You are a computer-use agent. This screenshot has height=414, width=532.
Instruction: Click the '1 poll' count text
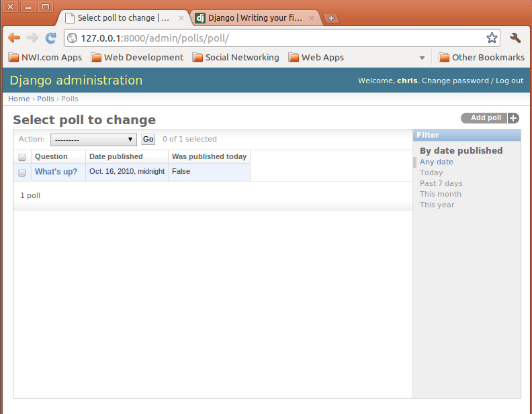click(30, 195)
